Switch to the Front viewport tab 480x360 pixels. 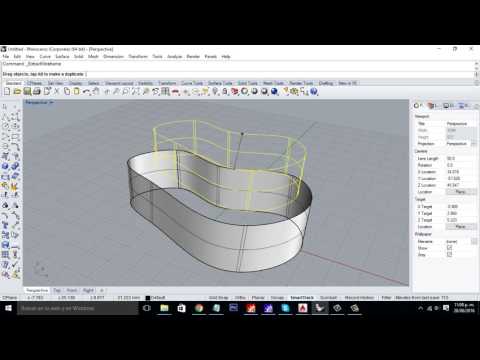point(72,290)
